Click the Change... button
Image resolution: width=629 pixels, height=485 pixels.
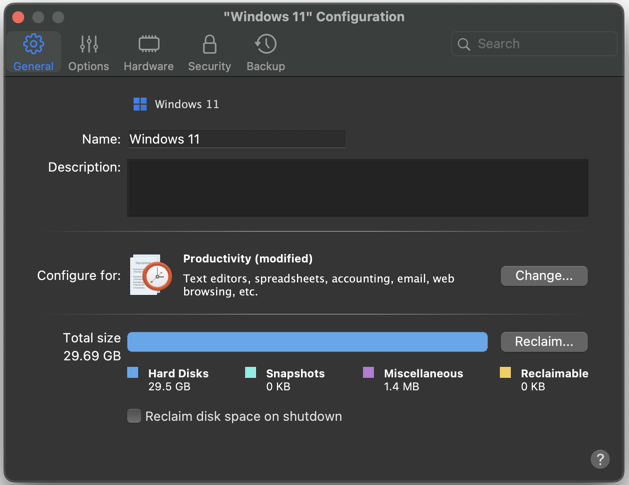[544, 276]
